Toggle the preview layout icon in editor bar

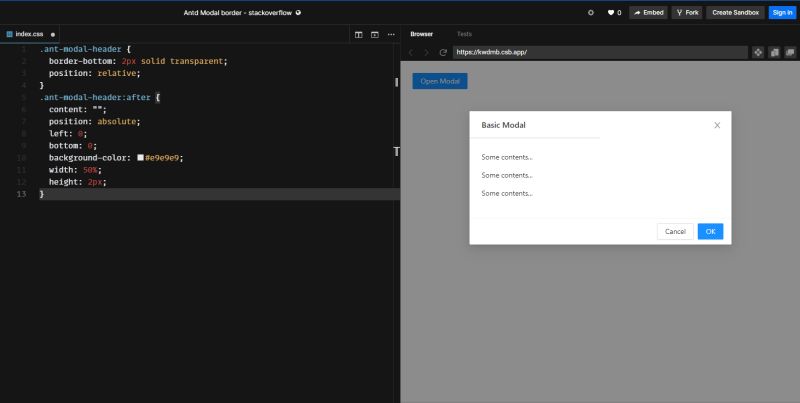pos(375,35)
